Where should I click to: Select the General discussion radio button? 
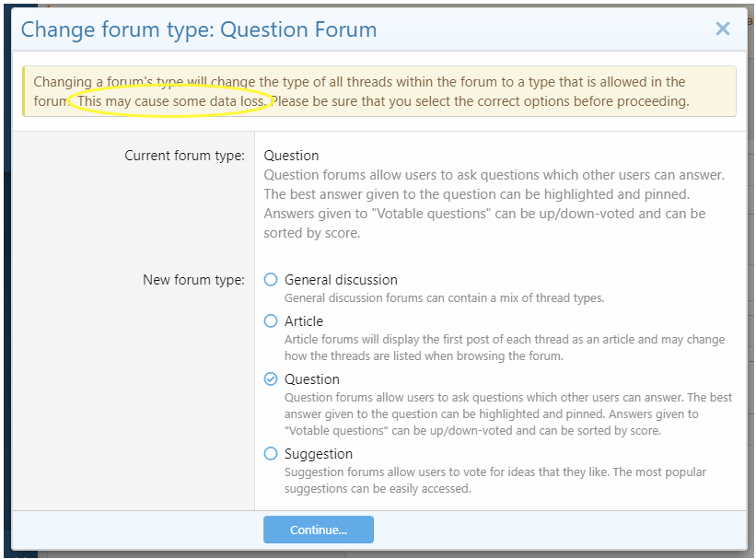[271, 280]
